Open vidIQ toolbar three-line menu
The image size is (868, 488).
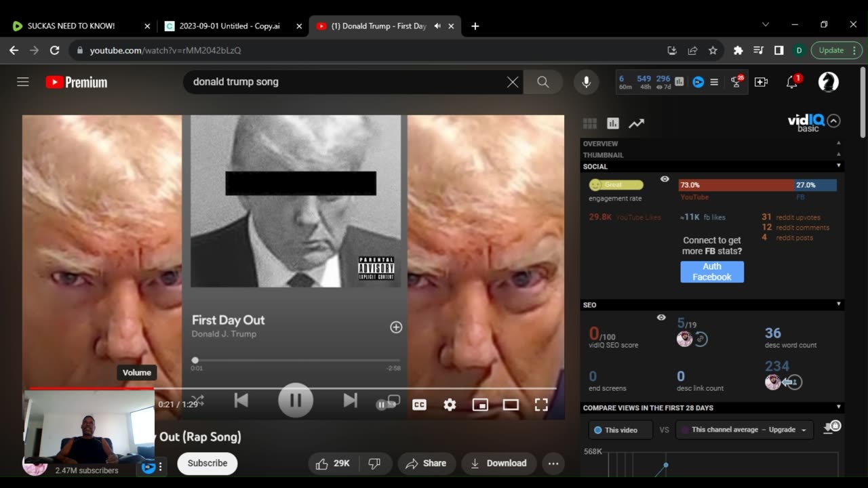(714, 82)
